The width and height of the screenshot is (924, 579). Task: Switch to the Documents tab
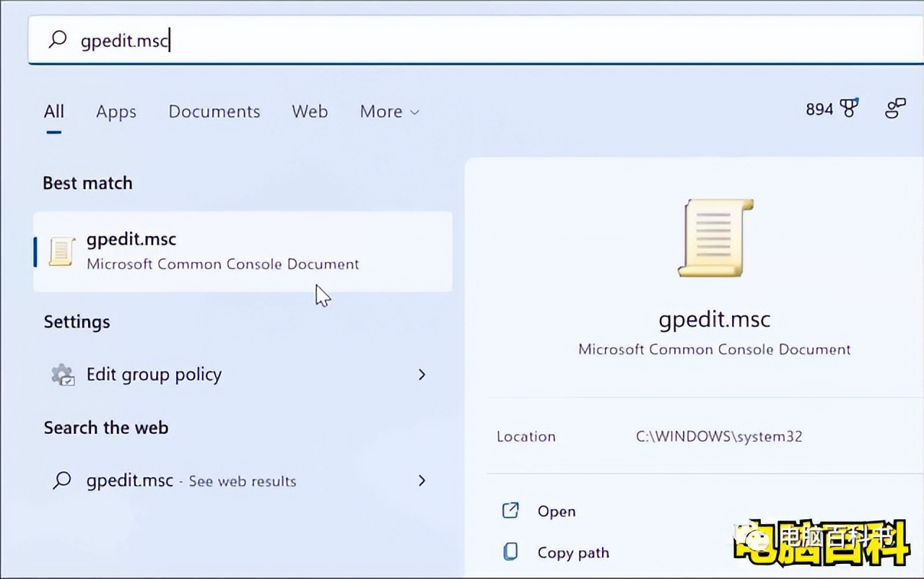coord(214,112)
